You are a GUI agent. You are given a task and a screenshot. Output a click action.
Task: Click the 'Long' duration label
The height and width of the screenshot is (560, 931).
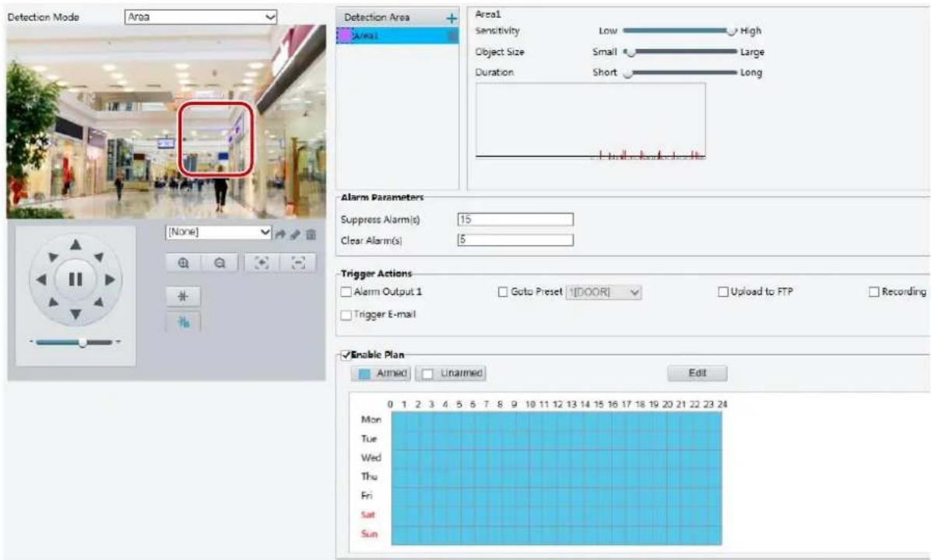pos(751,73)
